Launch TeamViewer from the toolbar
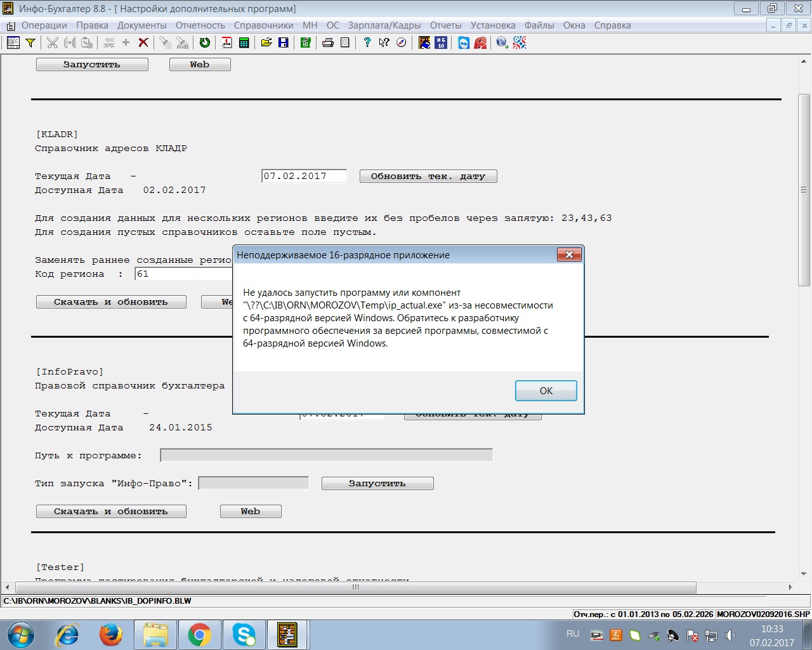 [464, 43]
